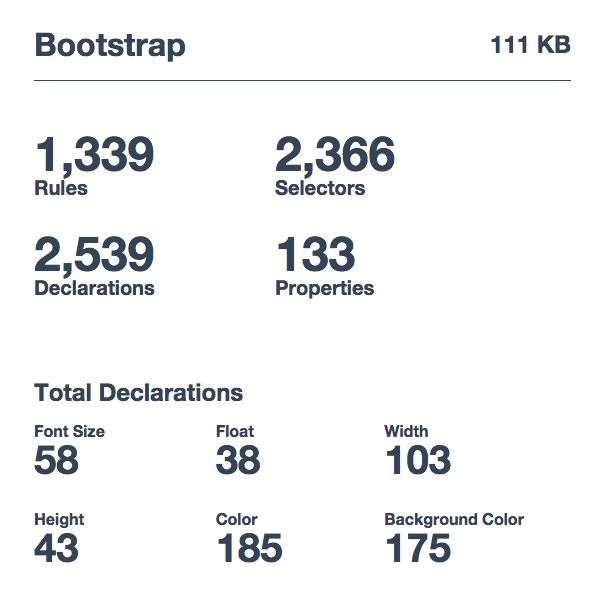This screenshot has width=600, height=600.
Task: Click the Total Declarations section heading
Action: [139, 392]
